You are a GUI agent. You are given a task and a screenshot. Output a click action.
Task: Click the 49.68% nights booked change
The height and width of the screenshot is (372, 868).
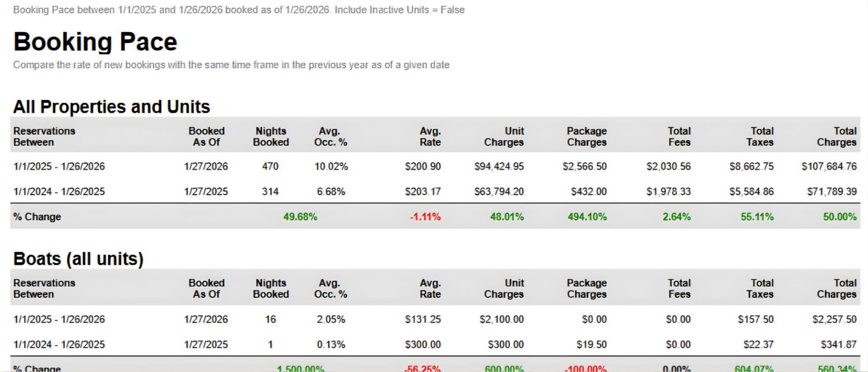(300, 217)
